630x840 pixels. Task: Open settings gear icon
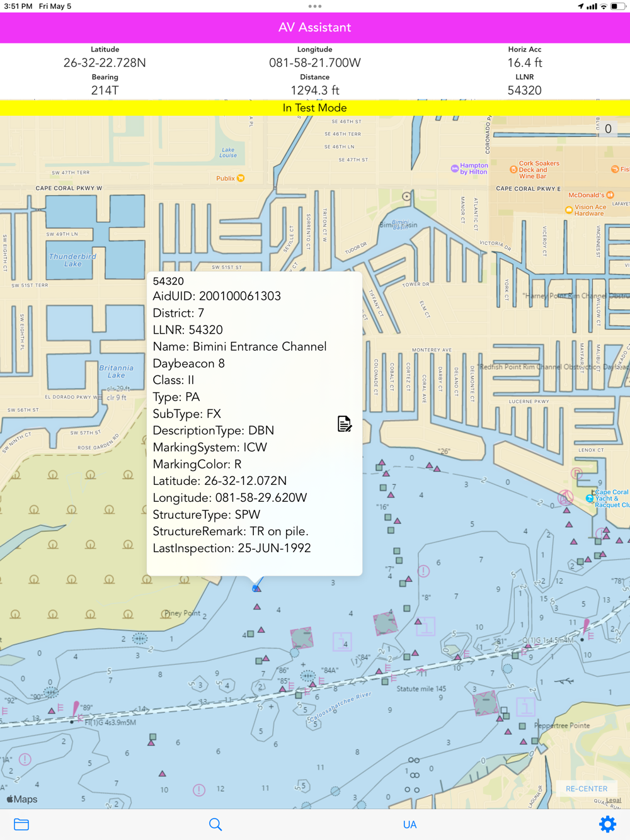click(x=607, y=824)
